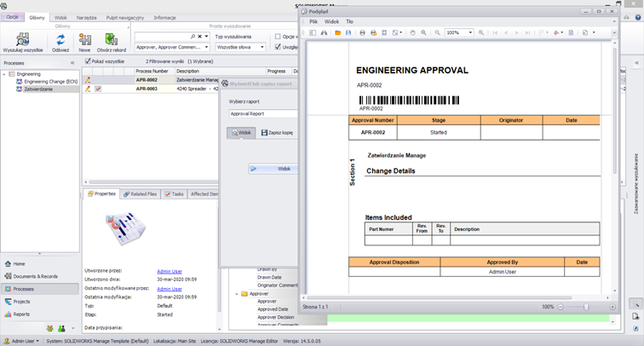
Task: Toggle the red check mark in APR-0003 row
Action: pyautogui.click(x=98, y=89)
